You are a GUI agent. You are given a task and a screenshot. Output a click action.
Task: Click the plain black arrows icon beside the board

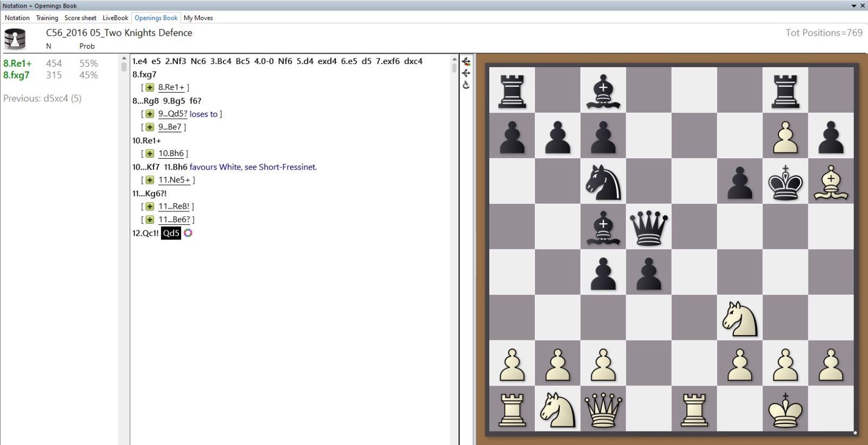coord(466,73)
